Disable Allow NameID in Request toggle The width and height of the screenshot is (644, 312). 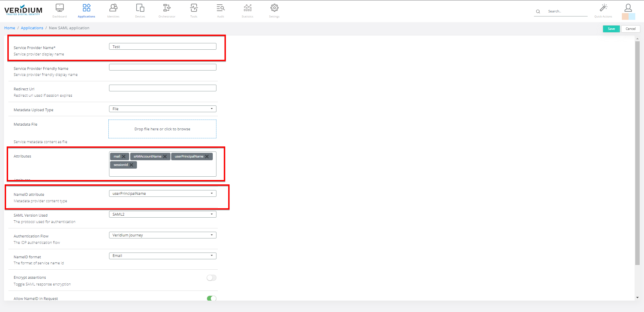[x=211, y=298]
